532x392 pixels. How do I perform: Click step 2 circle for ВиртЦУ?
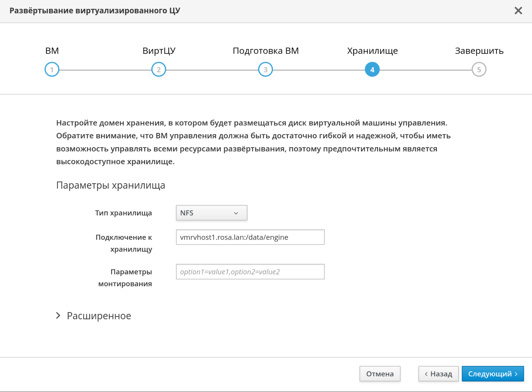pos(159,70)
